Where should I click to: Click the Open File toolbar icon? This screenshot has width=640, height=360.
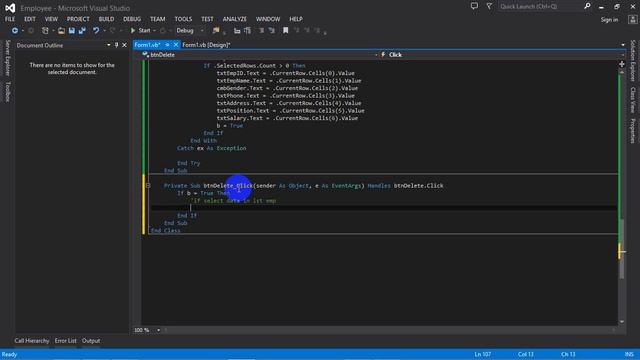point(61,31)
